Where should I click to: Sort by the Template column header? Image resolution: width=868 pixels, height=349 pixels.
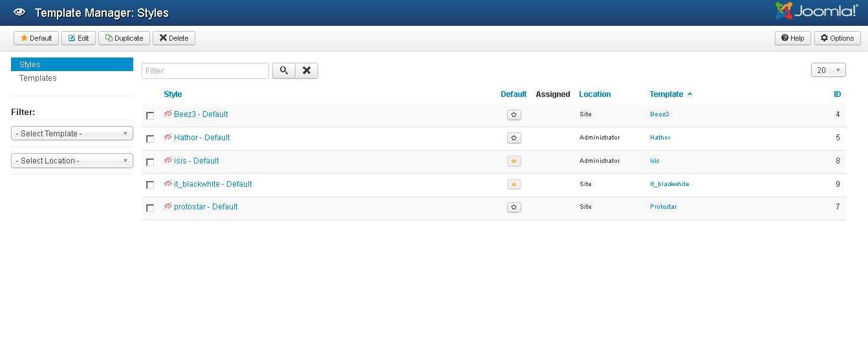point(671,94)
